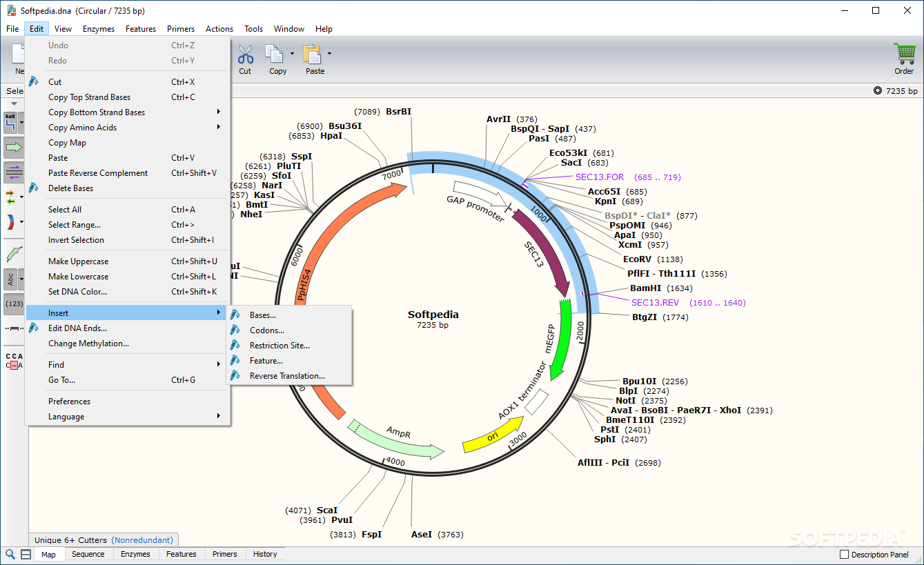The height and width of the screenshot is (565, 924).
Task: Choose Bases... from the Insert submenu
Action: 291,315
